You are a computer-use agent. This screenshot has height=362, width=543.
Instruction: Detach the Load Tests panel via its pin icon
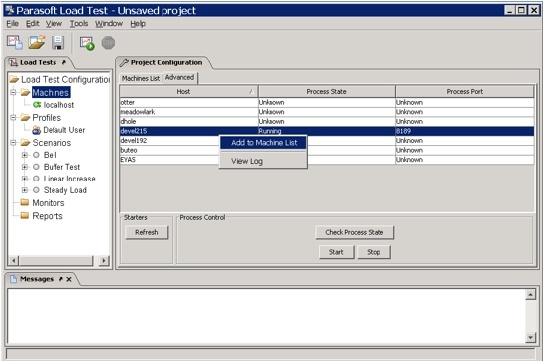64,62
